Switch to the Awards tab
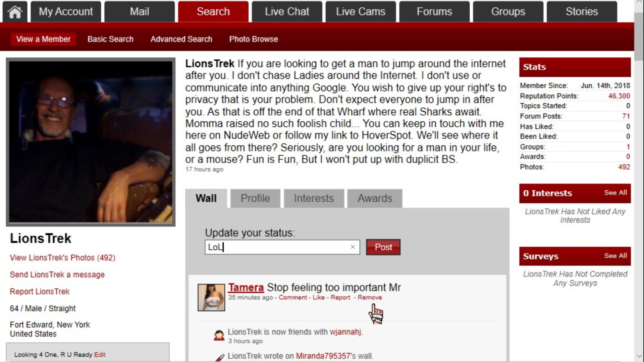Screen dimensions: 644x362 tap(375, 198)
